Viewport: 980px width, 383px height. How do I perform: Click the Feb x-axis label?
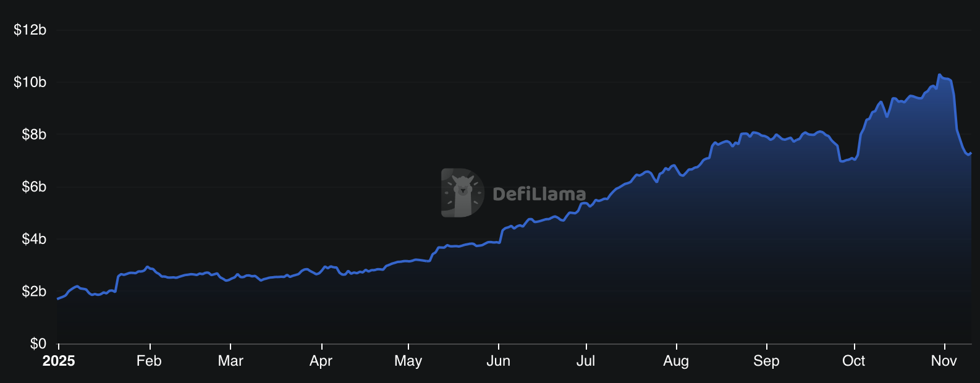[x=149, y=361]
